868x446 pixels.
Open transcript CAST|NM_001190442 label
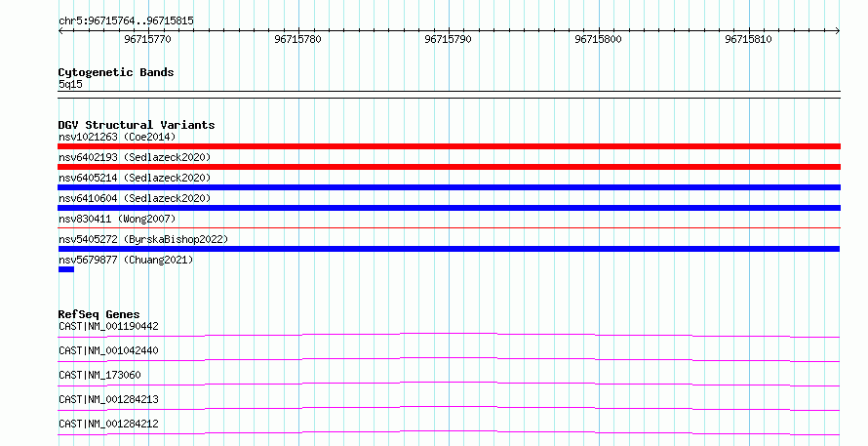click(x=108, y=326)
